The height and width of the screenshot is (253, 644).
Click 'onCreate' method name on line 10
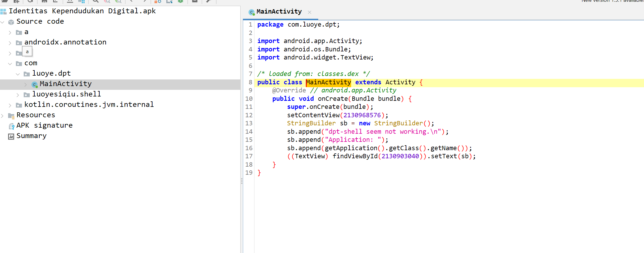[333, 99]
